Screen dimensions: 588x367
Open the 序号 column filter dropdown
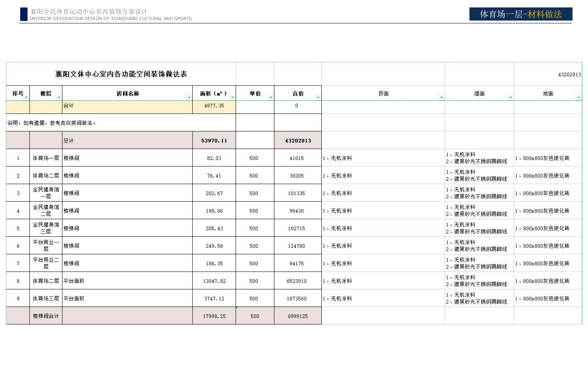click(26, 97)
